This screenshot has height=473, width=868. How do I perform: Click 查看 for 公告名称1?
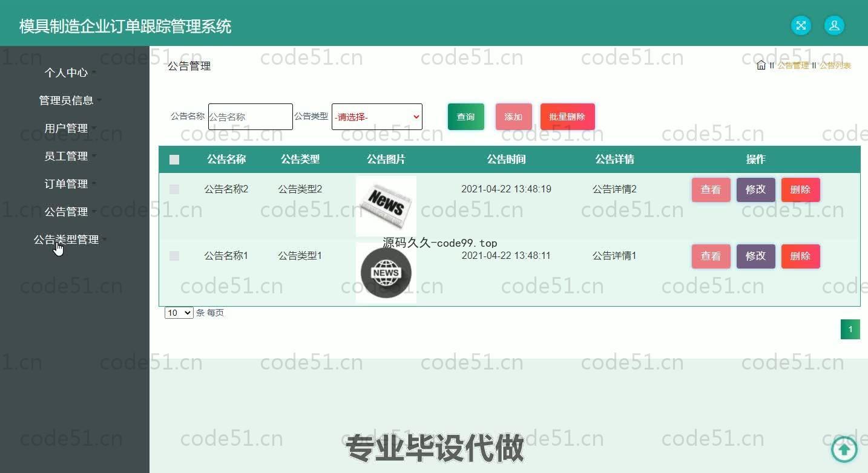tap(711, 256)
